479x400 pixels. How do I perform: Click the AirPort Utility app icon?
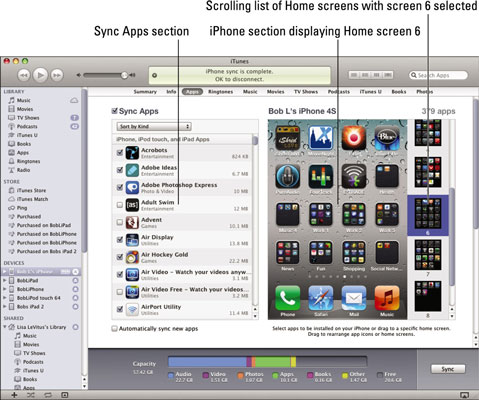[132, 309]
